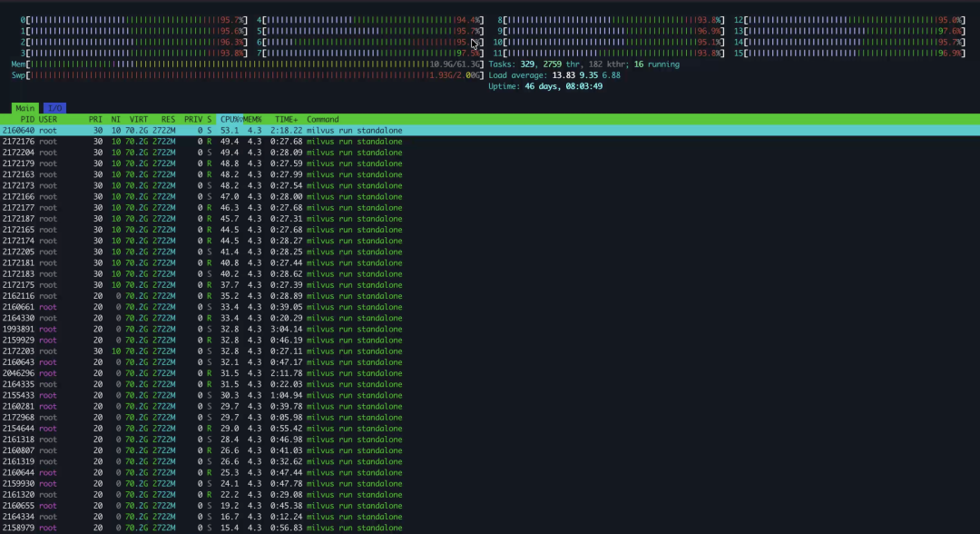
Task: Sort by the VIRT column header
Action: coord(139,120)
